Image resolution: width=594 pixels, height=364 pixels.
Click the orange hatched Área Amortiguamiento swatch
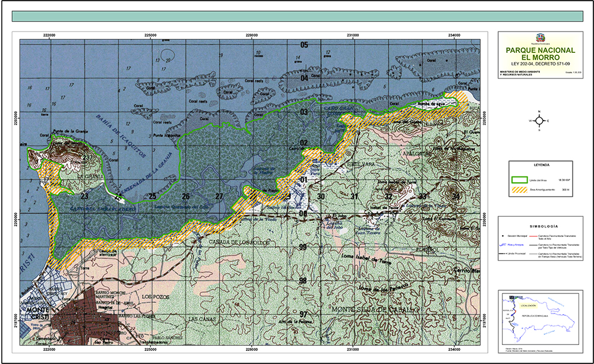[x=520, y=189]
